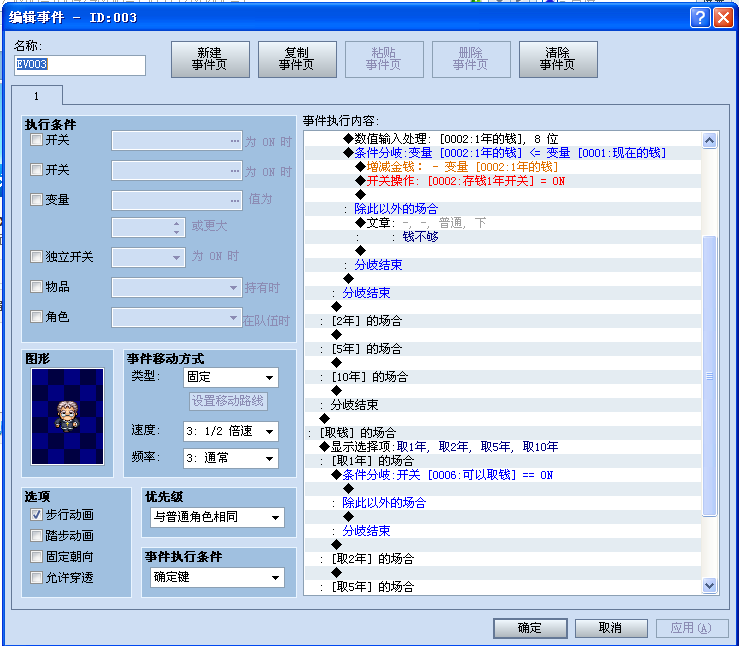Viewport: 739px width, 646px height.
Task: Click the scrollbar down arrow
Action: tap(709, 585)
